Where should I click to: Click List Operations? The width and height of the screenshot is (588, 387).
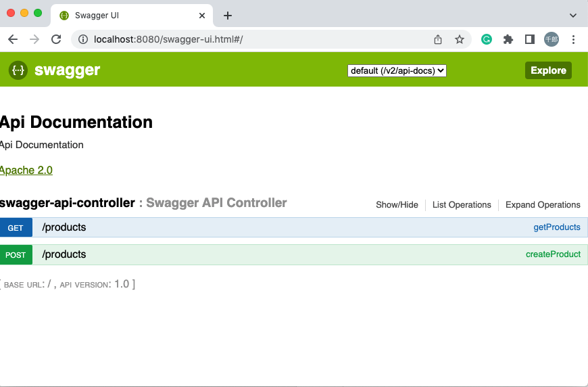point(462,204)
